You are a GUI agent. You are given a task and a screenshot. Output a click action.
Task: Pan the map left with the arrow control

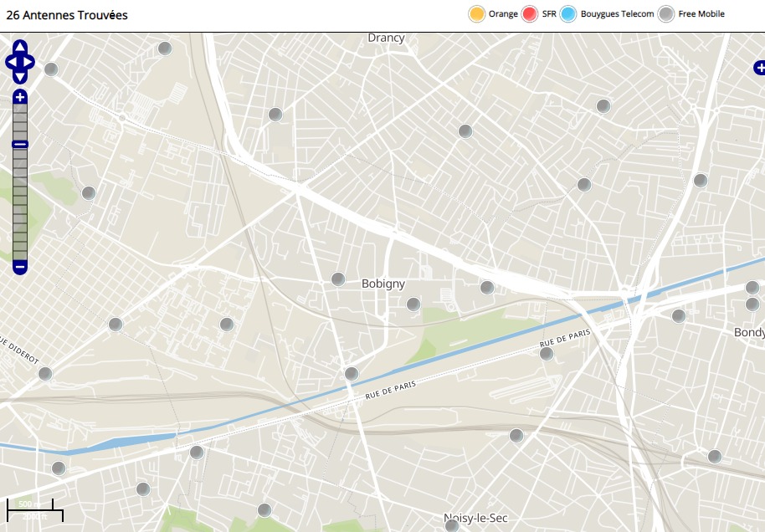pos(11,62)
